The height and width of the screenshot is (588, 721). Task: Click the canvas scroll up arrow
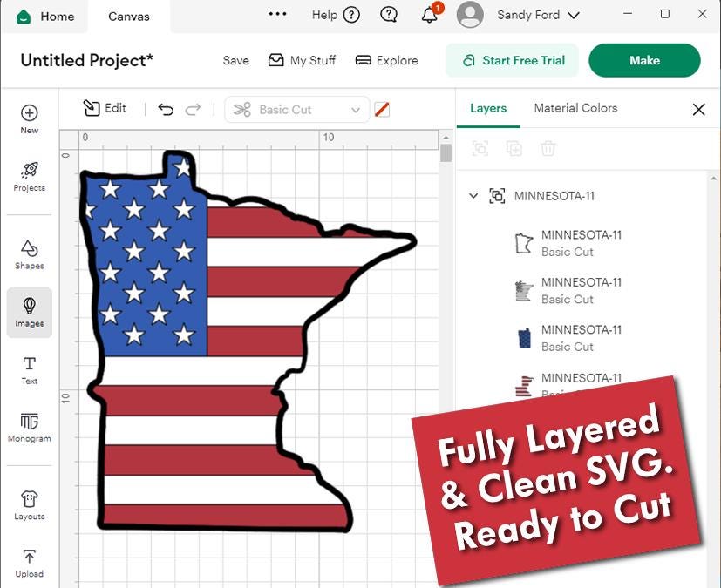pos(446,137)
